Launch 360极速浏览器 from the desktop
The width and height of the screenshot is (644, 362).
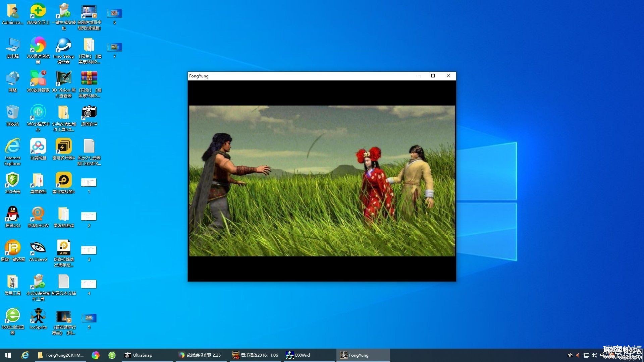tap(38, 51)
